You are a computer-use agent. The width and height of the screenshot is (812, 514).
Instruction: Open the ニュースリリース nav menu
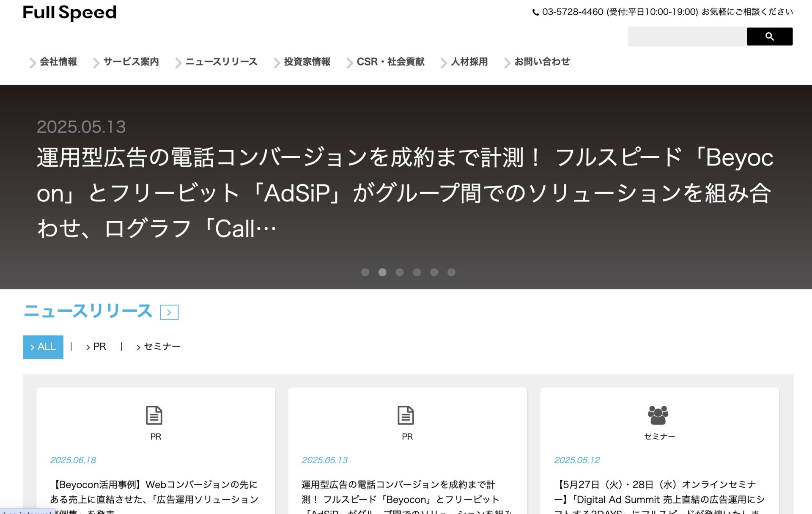click(x=221, y=62)
